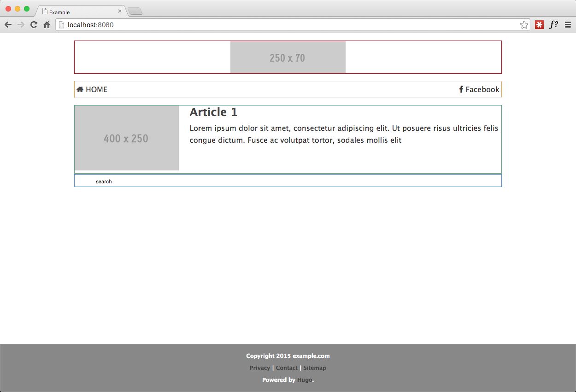Focus the localhost:8080 address bar
This screenshot has height=392, width=576.
click(293, 25)
